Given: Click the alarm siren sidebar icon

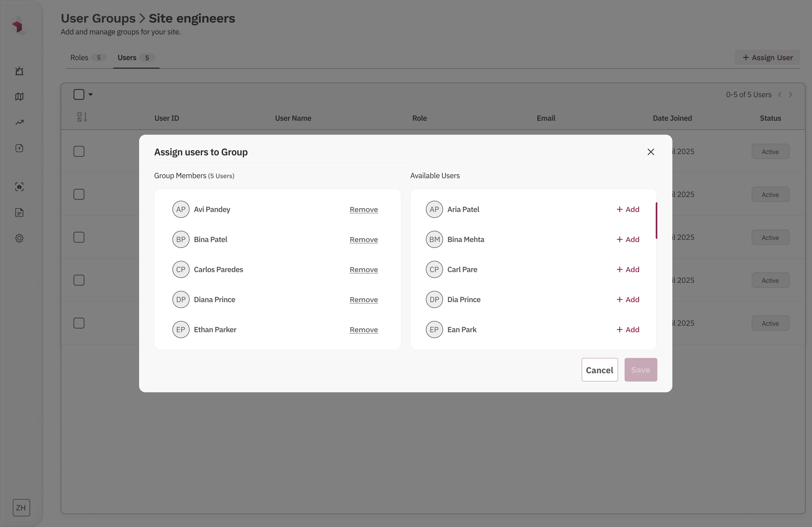Looking at the screenshot, I should pos(19,71).
